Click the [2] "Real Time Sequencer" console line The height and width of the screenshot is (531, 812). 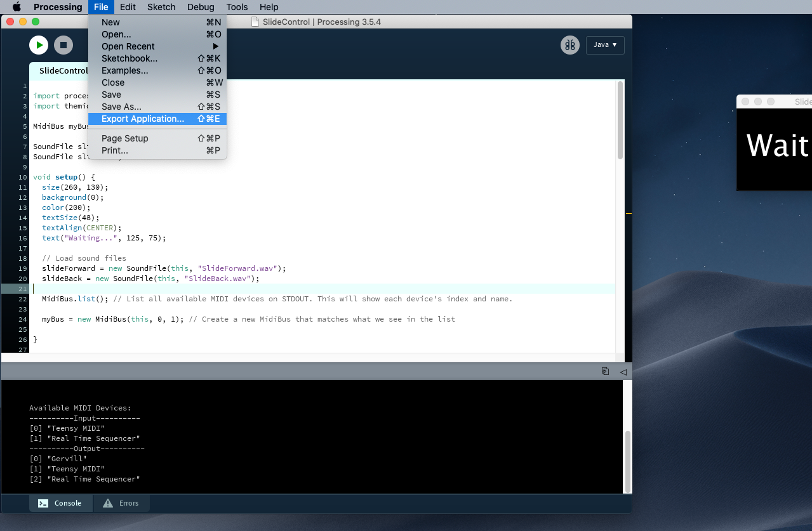(84, 479)
